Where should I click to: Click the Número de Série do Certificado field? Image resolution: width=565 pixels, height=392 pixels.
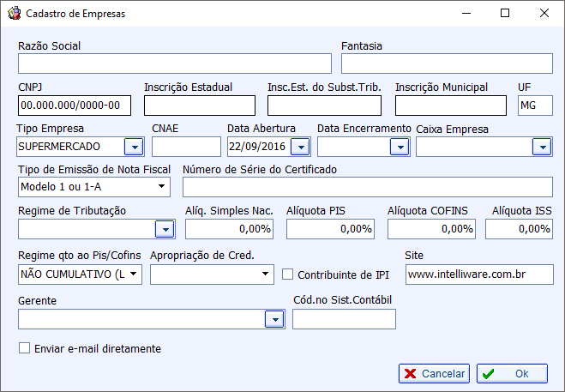click(x=368, y=187)
